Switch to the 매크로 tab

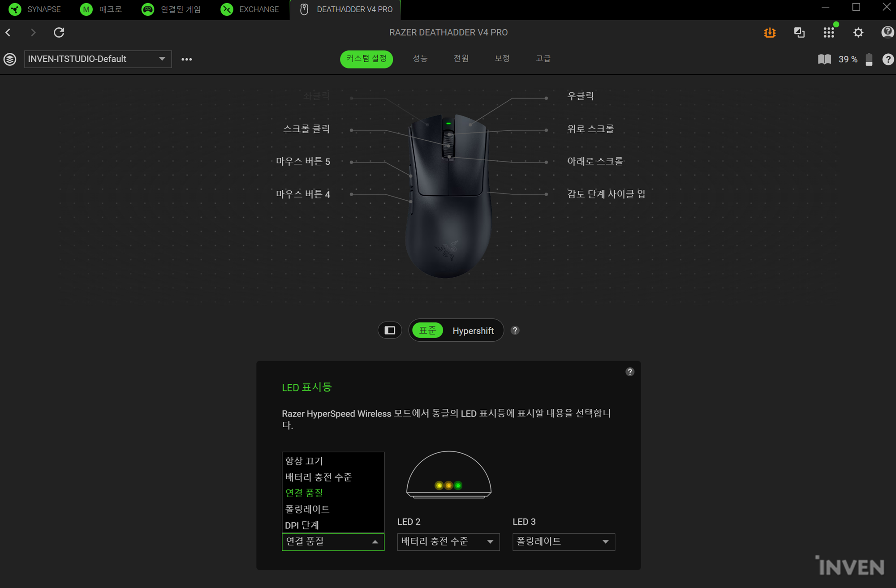[x=101, y=9]
